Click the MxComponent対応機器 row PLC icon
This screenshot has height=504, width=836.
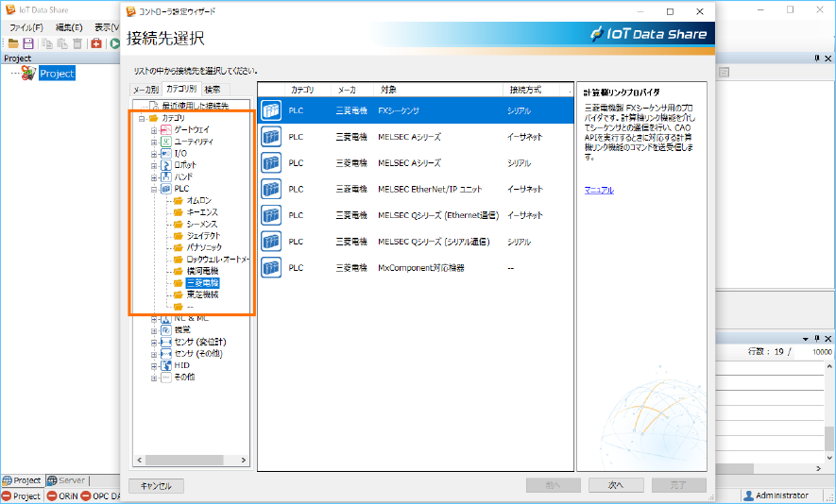pos(271,268)
